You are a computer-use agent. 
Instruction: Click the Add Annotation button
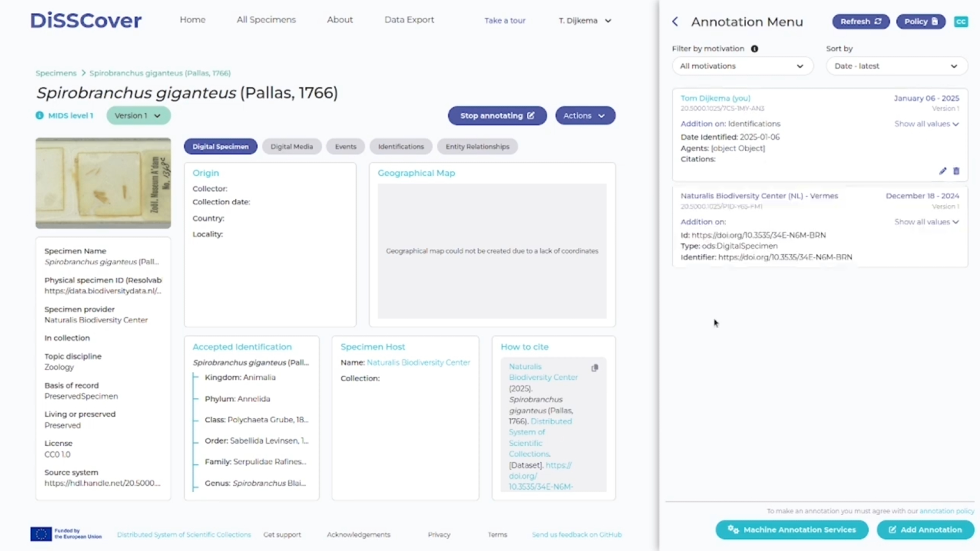pyautogui.click(x=925, y=529)
